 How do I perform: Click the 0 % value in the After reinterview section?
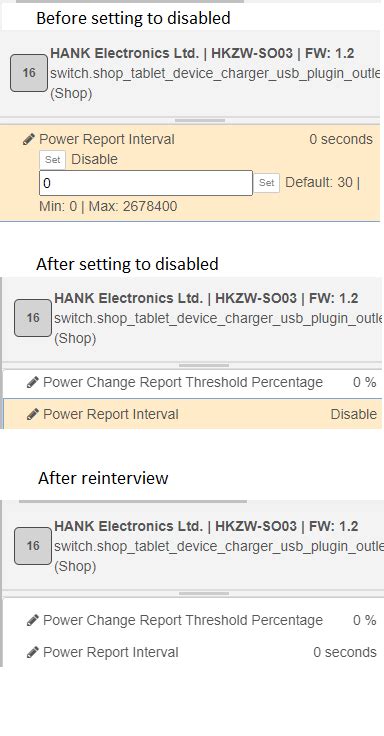[x=364, y=620]
